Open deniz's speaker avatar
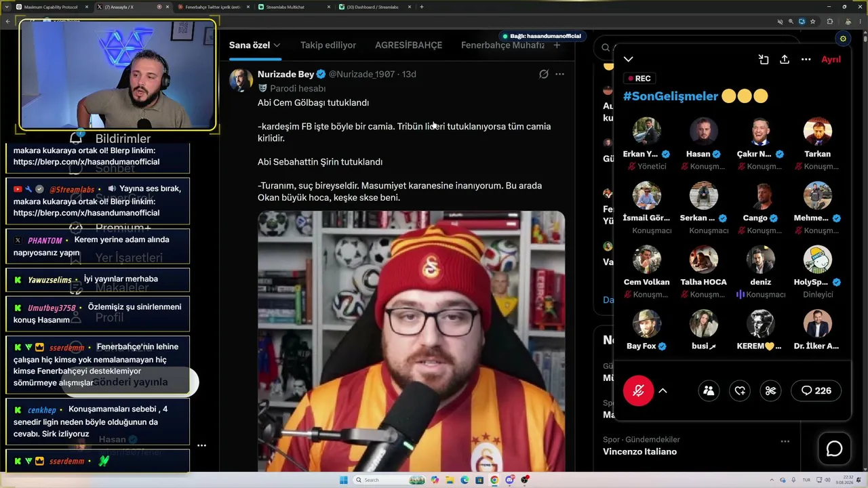The height and width of the screenshot is (488, 868). tap(760, 260)
